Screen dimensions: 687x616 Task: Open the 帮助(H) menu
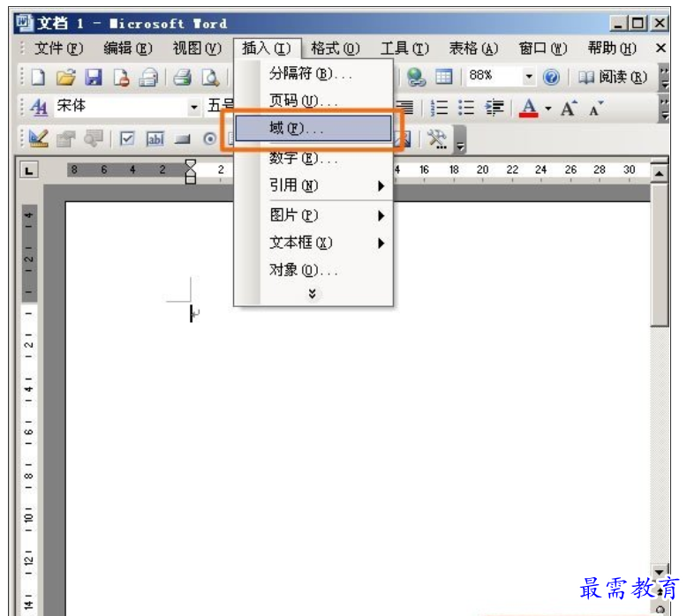[612, 49]
